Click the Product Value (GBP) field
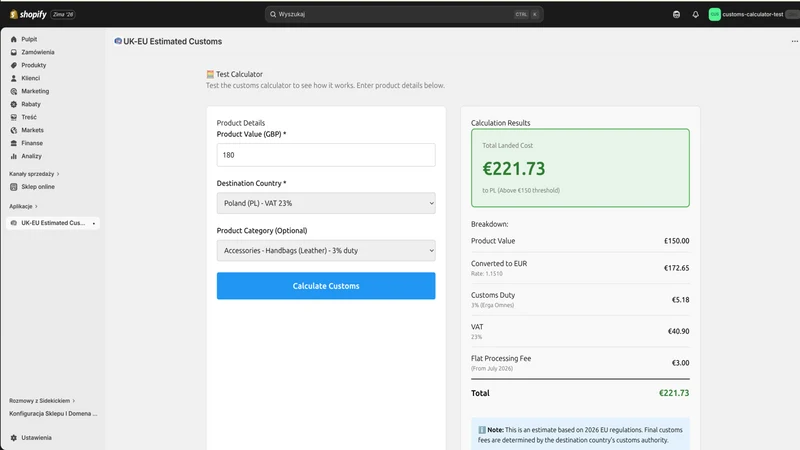Screen dimensions: 800x450 (x=326, y=155)
